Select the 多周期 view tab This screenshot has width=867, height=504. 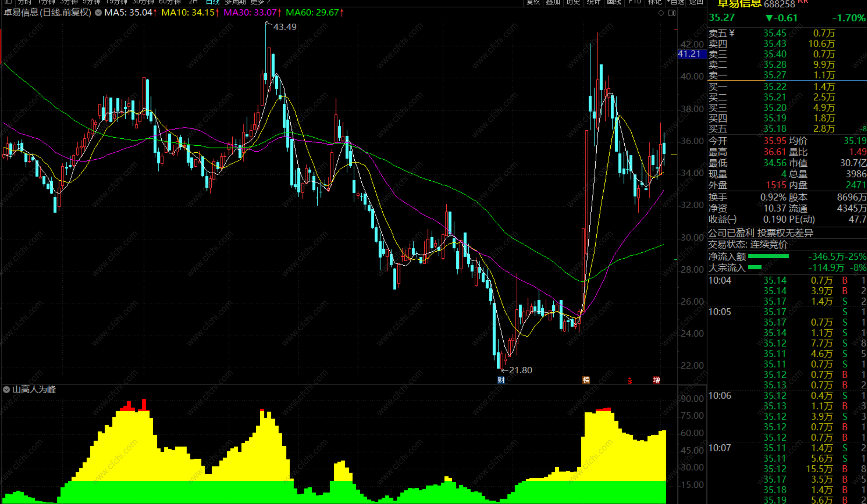point(235,2)
